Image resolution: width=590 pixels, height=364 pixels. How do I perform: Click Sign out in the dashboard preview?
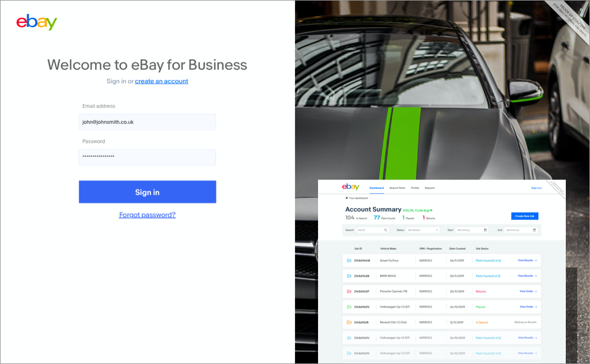coord(536,188)
